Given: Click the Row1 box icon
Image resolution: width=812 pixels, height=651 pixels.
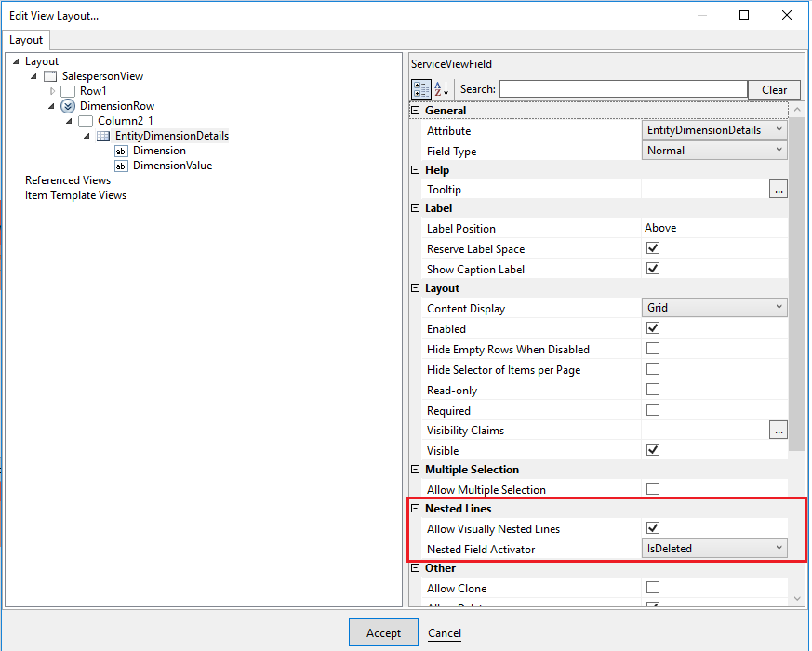Looking at the screenshot, I should click(68, 92).
